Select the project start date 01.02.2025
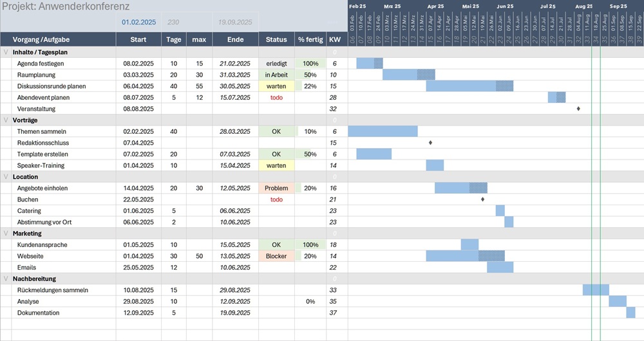 click(139, 22)
